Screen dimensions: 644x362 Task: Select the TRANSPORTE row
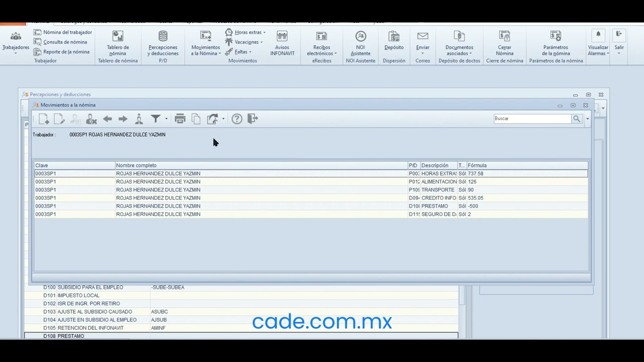[311, 190]
